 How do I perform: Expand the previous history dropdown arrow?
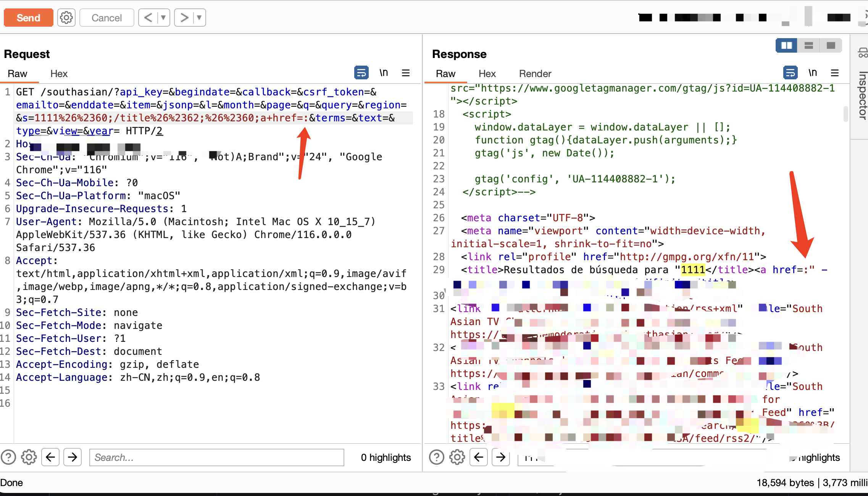tap(163, 18)
